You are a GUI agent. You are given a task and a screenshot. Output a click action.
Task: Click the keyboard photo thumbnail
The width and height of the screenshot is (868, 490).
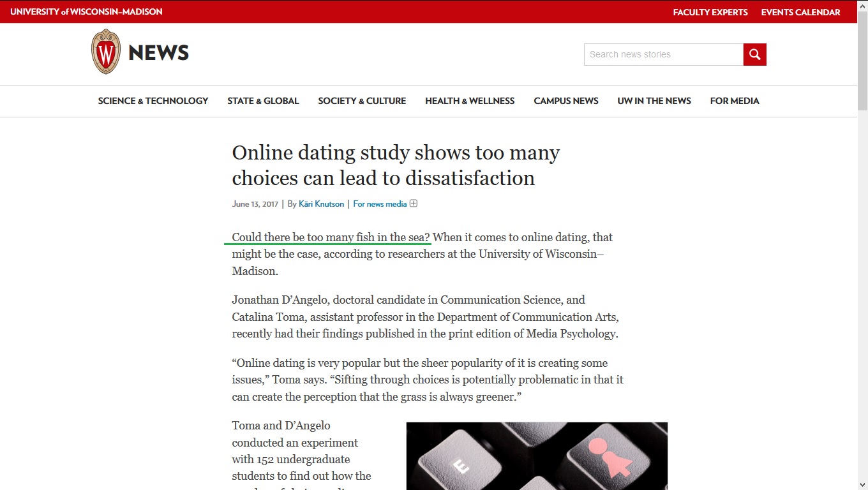click(x=537, y=456)
